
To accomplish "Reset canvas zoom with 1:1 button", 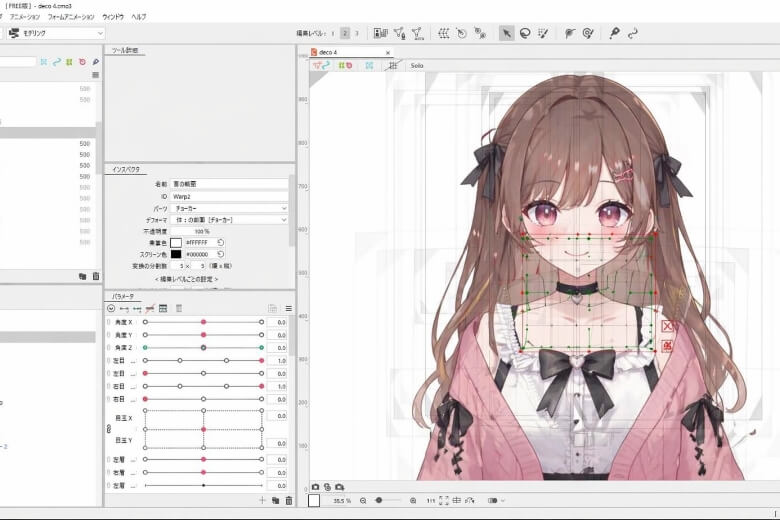I will [431, 501].
